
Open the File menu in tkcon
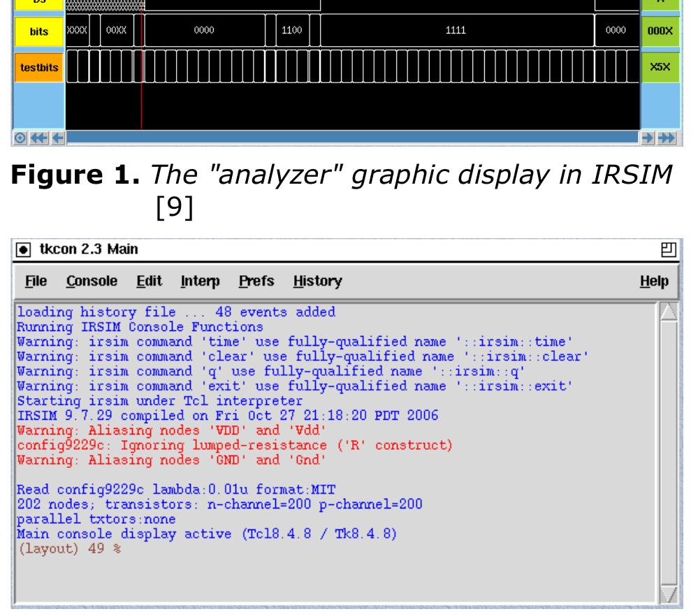[36, 281]
